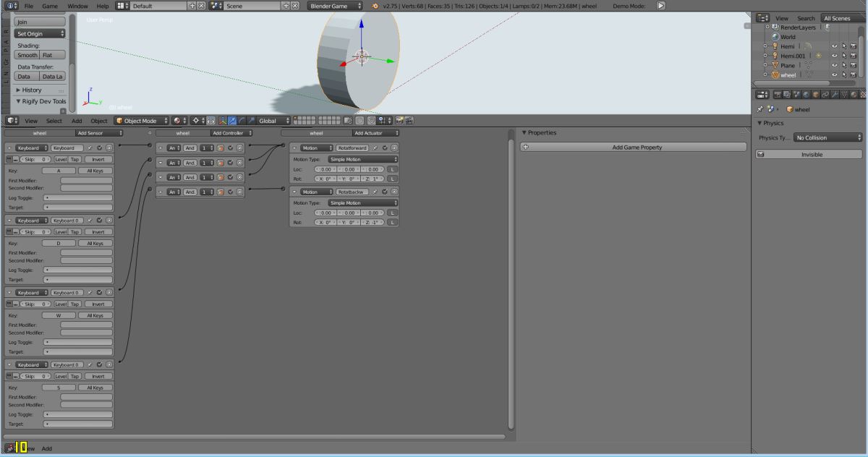Click the screen layout browse icon

(123, 5)
